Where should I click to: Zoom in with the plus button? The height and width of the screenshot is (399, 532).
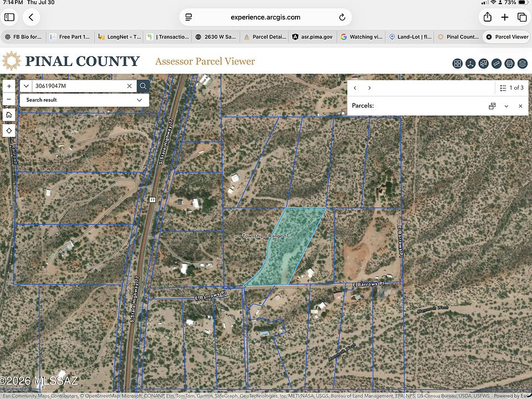(x=9, y=86)
